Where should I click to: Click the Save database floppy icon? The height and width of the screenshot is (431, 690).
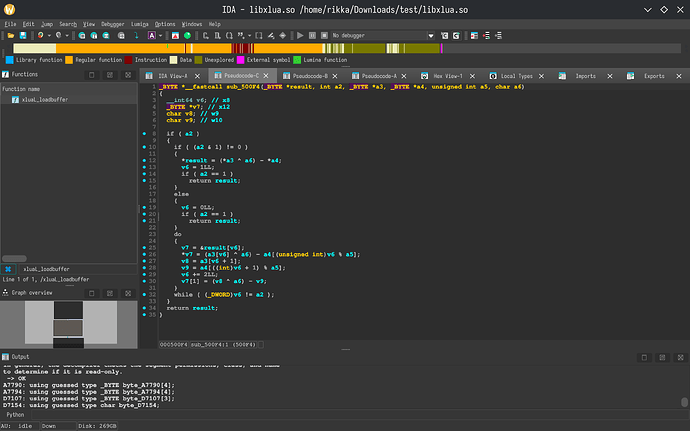point(21,35)
